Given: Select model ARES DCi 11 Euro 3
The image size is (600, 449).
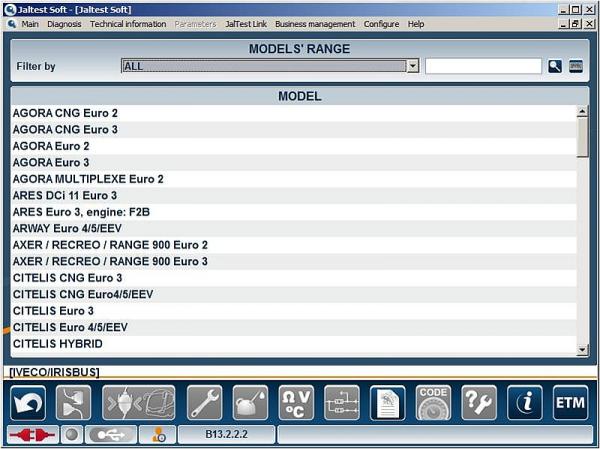Looking at the screenshot, I should [294, 196].
